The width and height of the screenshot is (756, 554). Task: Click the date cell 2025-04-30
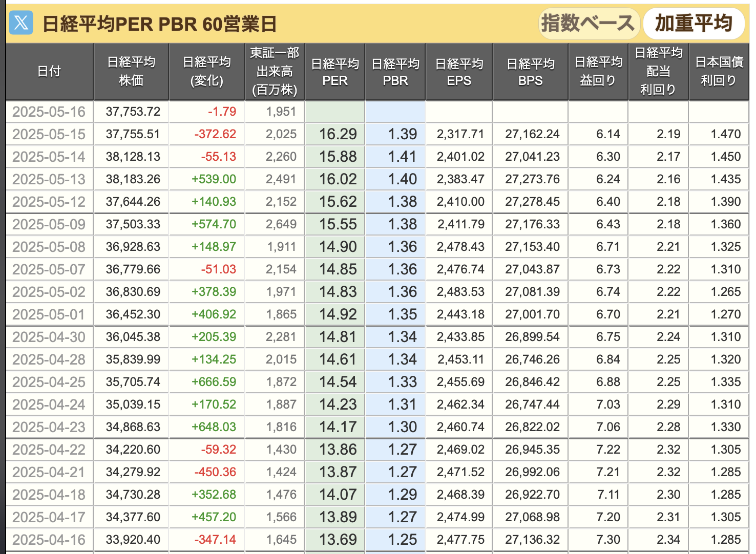49,337
